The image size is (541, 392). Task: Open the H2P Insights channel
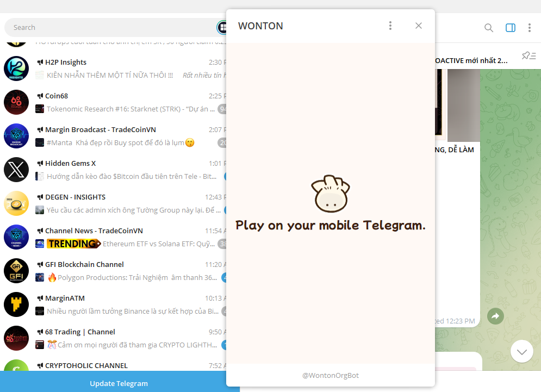pos(113,69)
